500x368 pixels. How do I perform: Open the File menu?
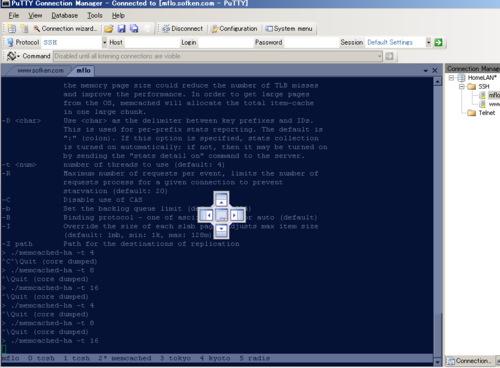tap(14, 15)
